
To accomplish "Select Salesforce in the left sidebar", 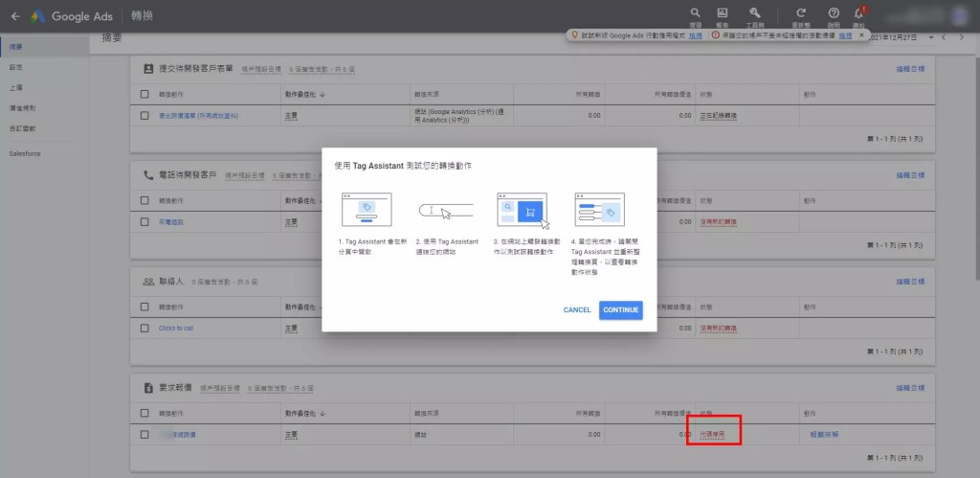I will (25, 153).
